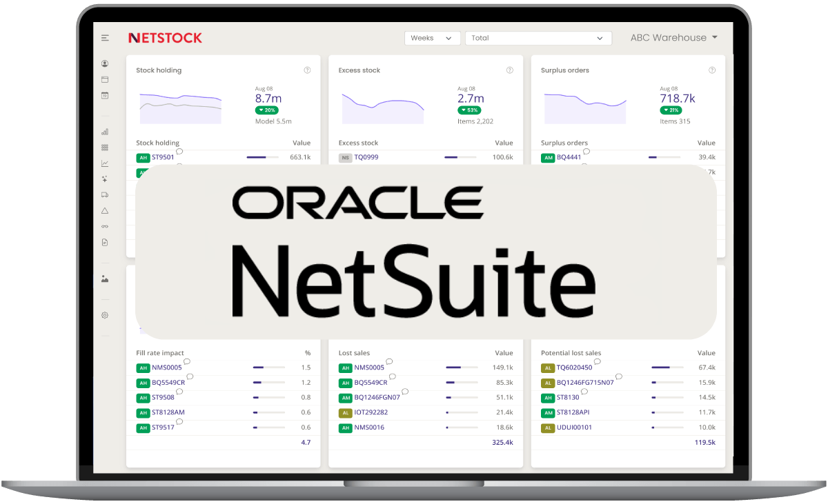Open the triangle alert sidebar icon

(x=105, y=211)
